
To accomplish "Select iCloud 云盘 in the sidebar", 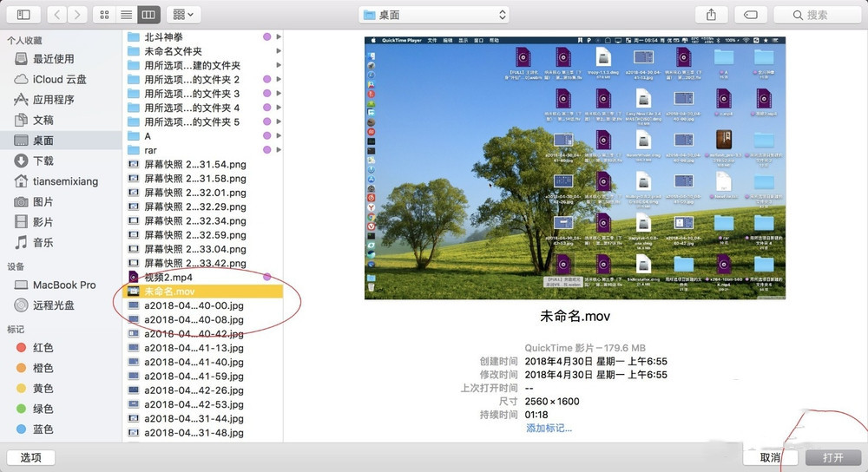I will click(x=59, y=79).
